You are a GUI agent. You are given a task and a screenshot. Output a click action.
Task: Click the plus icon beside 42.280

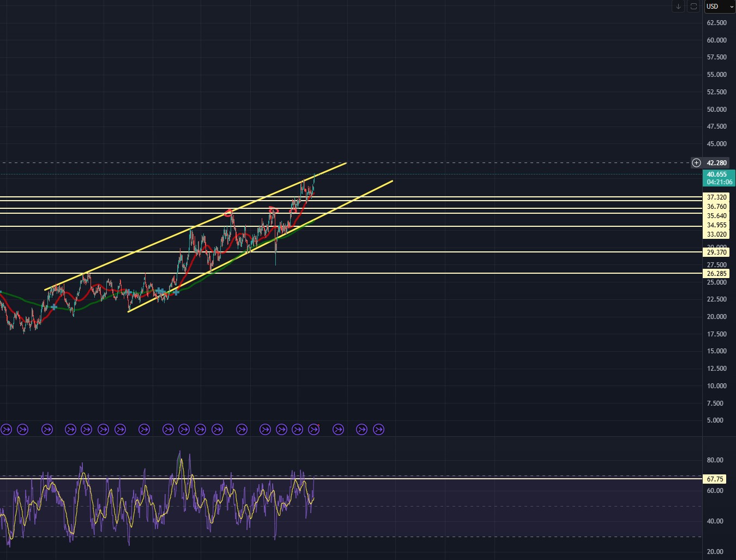click(696, 163)
